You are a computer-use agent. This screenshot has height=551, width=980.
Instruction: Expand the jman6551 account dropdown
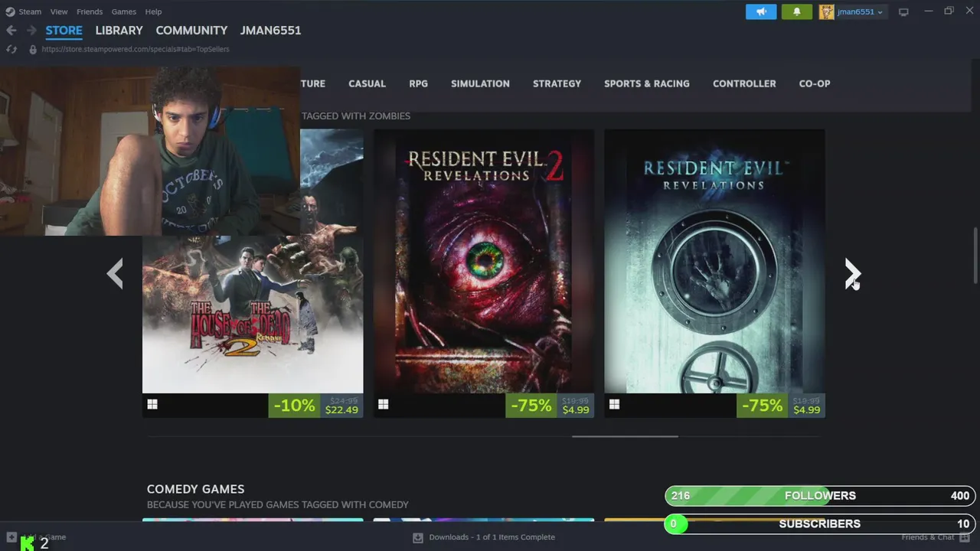(860, 11)
